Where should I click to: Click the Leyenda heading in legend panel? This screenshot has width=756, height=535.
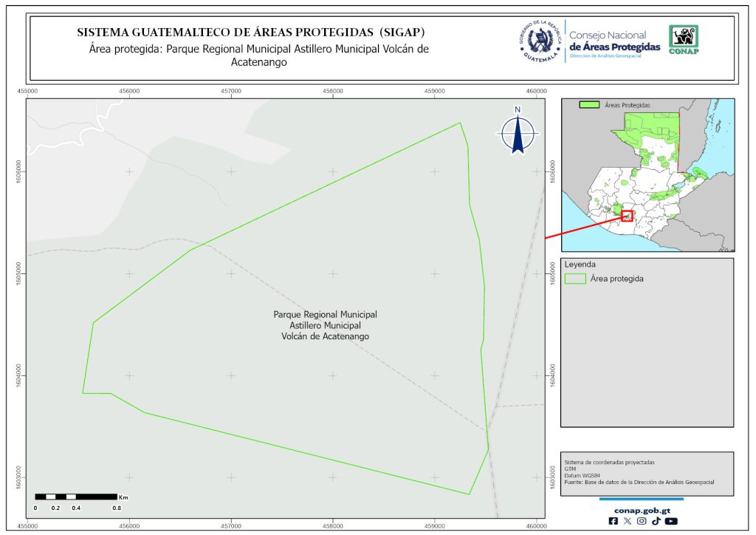[x=580, y=264]
